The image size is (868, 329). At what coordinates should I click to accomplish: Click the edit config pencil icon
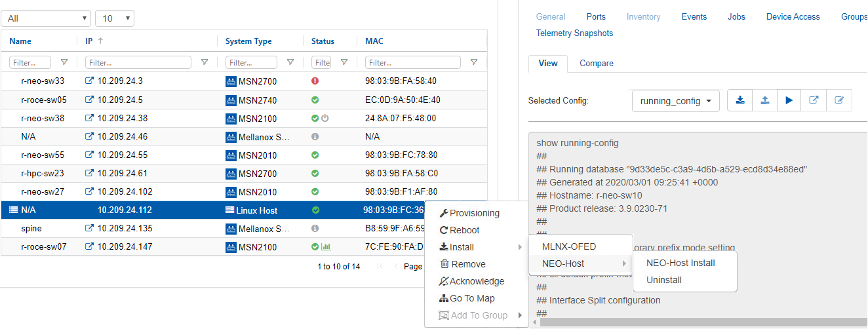coord(838,101)
